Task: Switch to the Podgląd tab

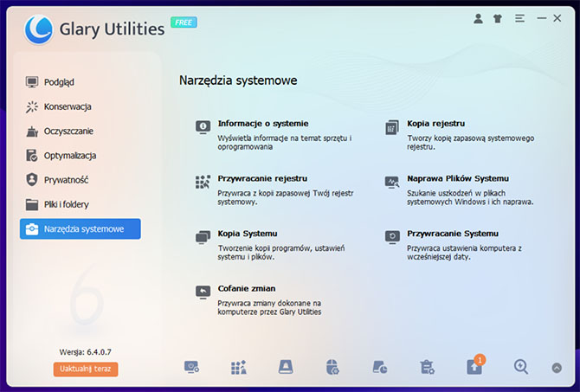Action: 59,82
